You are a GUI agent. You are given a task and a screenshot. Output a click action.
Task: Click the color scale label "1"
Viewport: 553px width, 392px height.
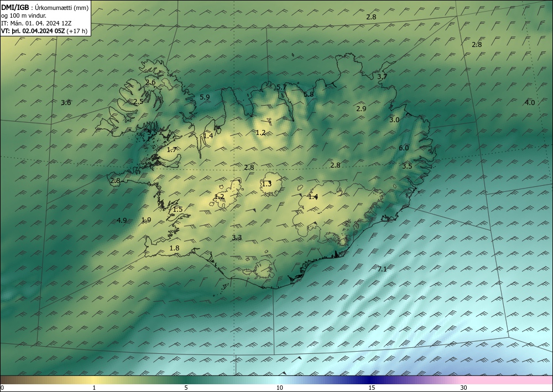(x=94, y=388)
